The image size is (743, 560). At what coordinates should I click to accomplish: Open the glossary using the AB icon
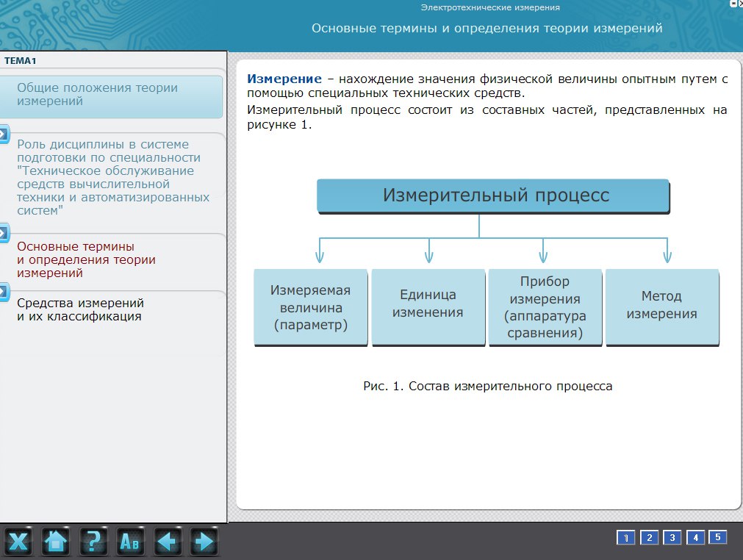click(x=130, y=542)
